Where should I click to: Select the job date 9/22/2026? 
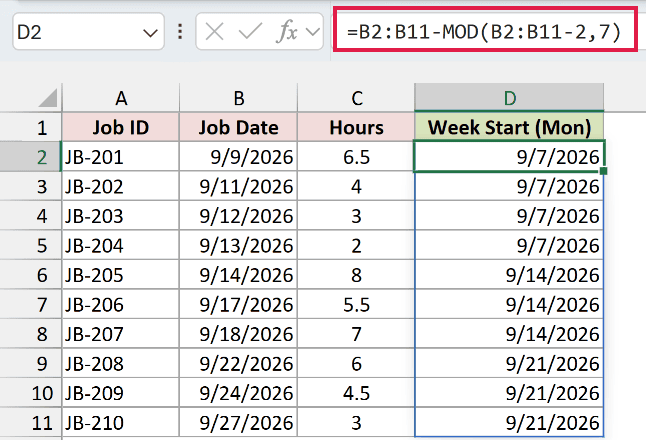click(x=239, y=363)
